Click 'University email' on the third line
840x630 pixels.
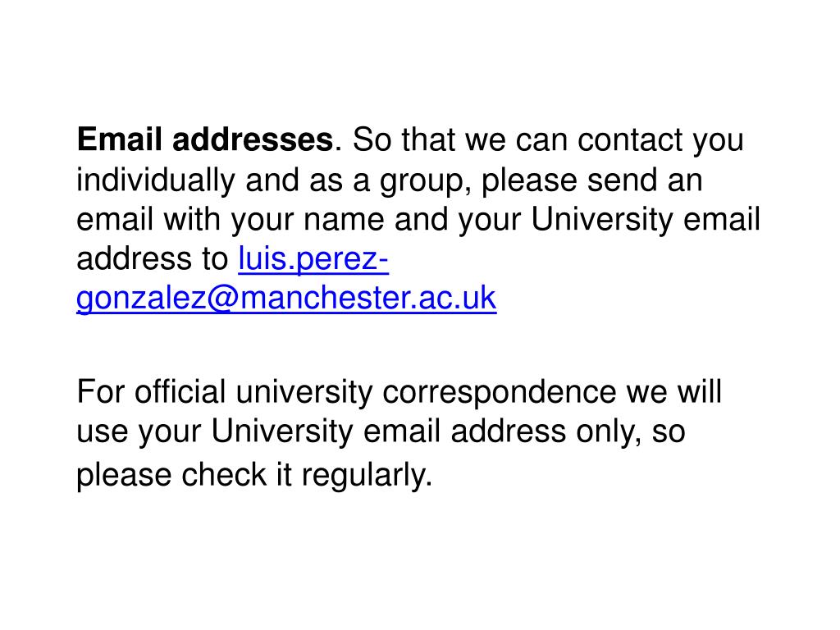tap(646, 220)
